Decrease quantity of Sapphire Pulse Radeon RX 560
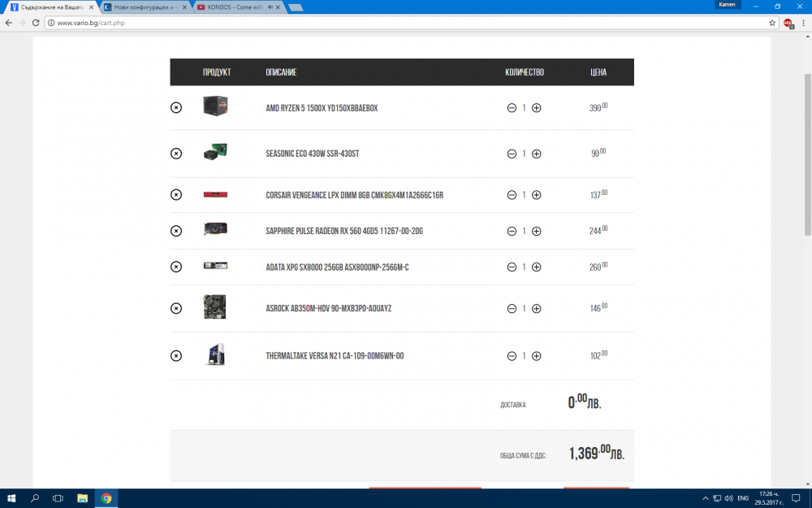This screenshot has width=812, height=508. (512, 231)
